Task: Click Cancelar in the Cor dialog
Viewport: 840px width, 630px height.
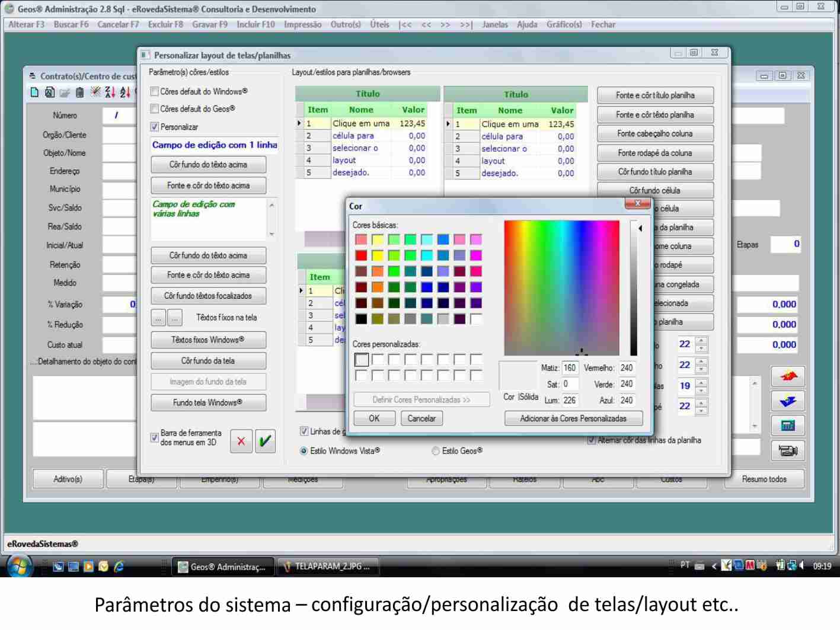Action: [421, 418]
